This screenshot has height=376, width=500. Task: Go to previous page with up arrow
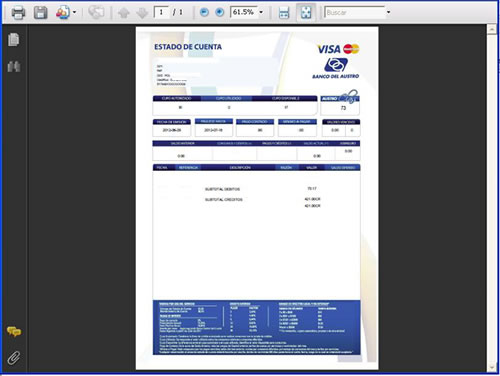pos(124,13)
